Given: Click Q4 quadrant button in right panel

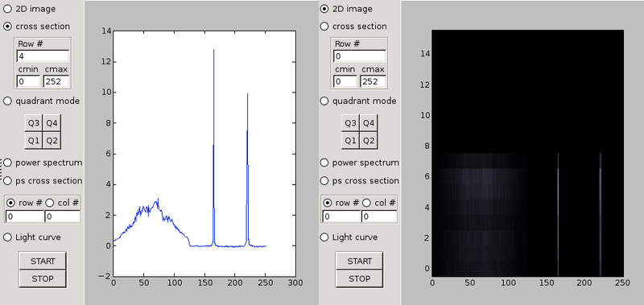Looking at the screenshot, I should coord(369,123).
